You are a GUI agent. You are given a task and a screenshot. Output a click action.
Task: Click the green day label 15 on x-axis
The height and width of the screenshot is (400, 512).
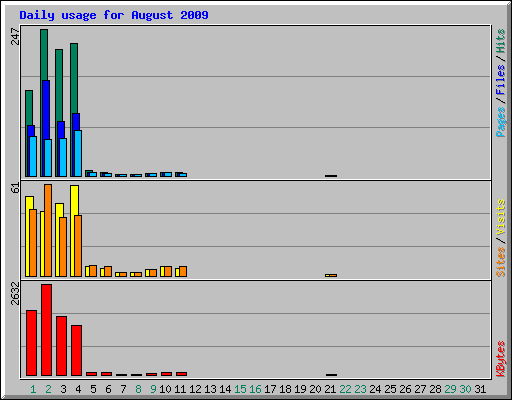(x=240, y=389)
